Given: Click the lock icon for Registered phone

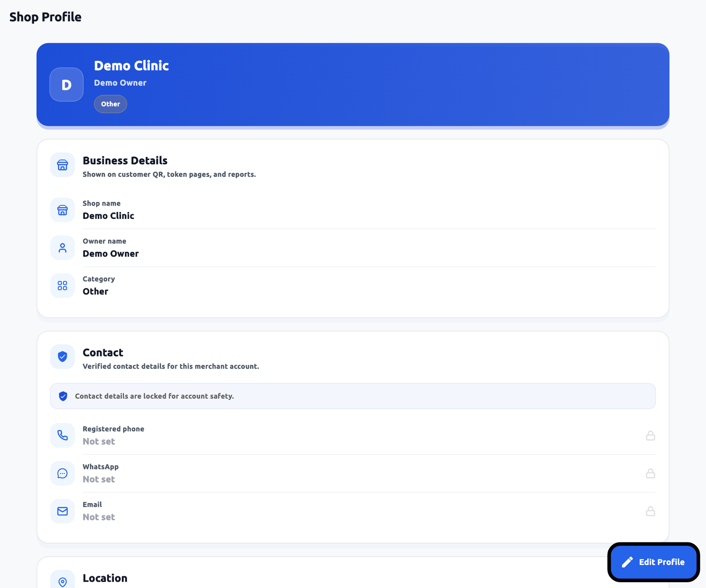Looking at the screenshot, I should 650,436.
